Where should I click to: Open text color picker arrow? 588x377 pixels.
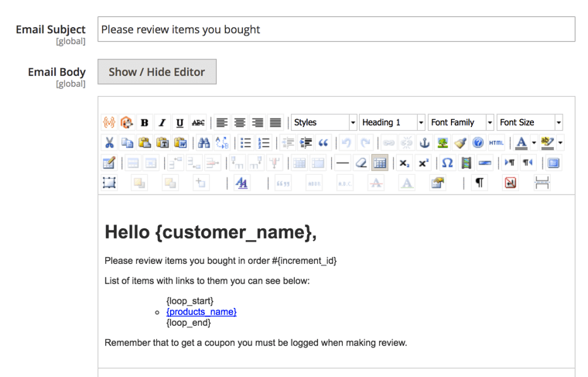coord(534,142)
